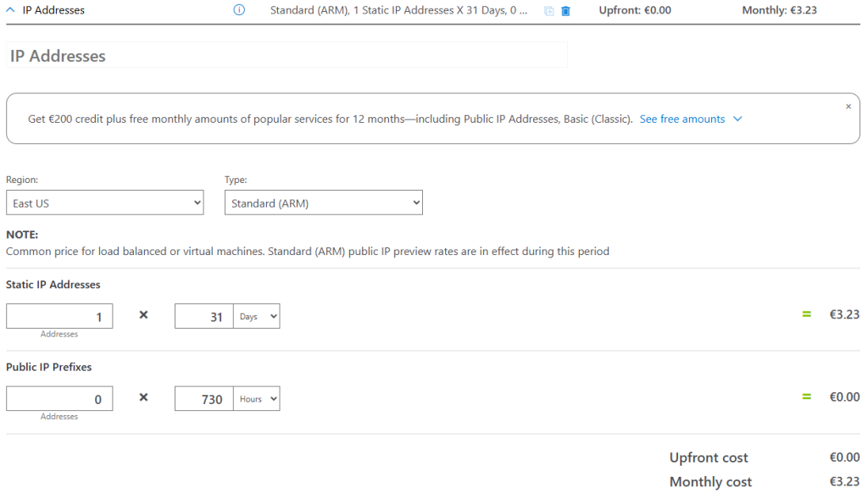Change the Hours unit dropdown
The width and height of the screenshot is (868, 499).
point(256,398)
